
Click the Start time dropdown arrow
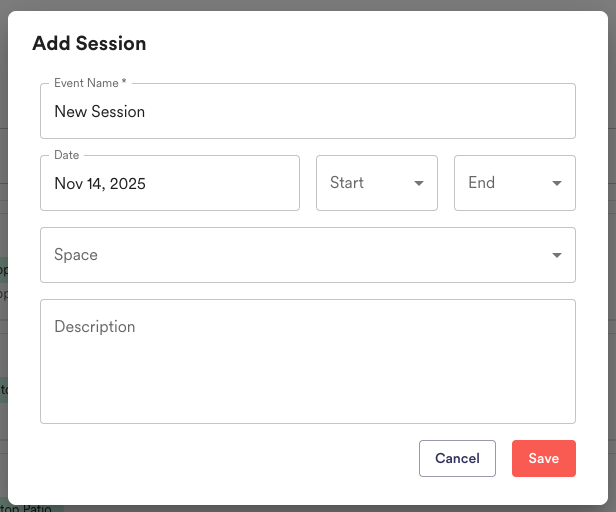[x=419, y=183]
